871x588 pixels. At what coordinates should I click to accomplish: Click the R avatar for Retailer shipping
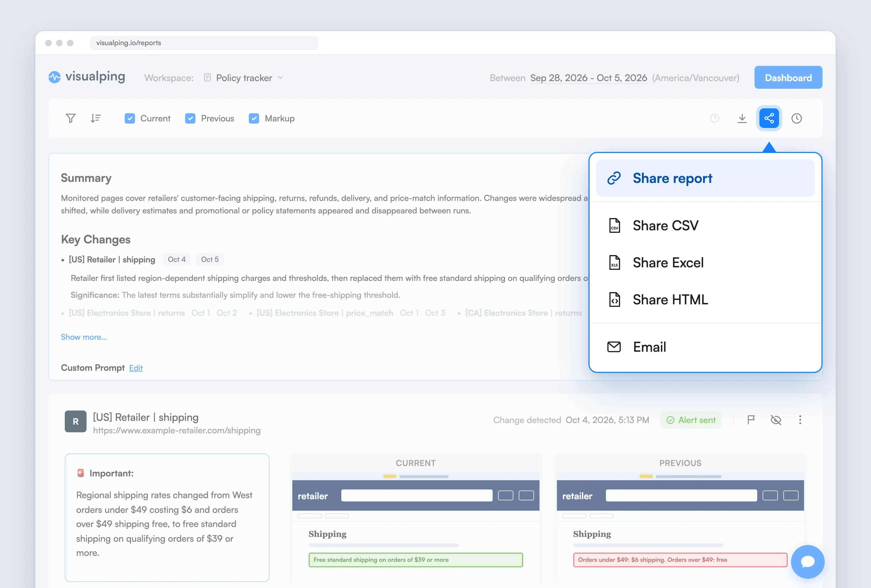click(x=75, y=421)
